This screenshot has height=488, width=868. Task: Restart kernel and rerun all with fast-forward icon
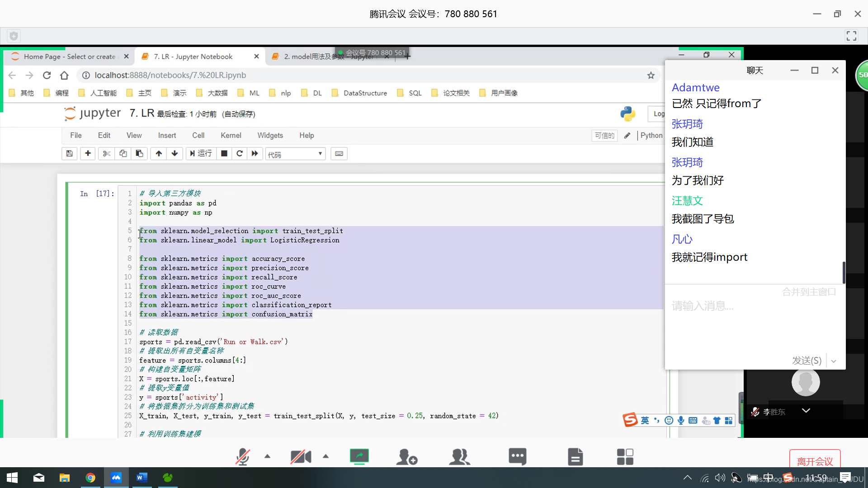point(255,154)
